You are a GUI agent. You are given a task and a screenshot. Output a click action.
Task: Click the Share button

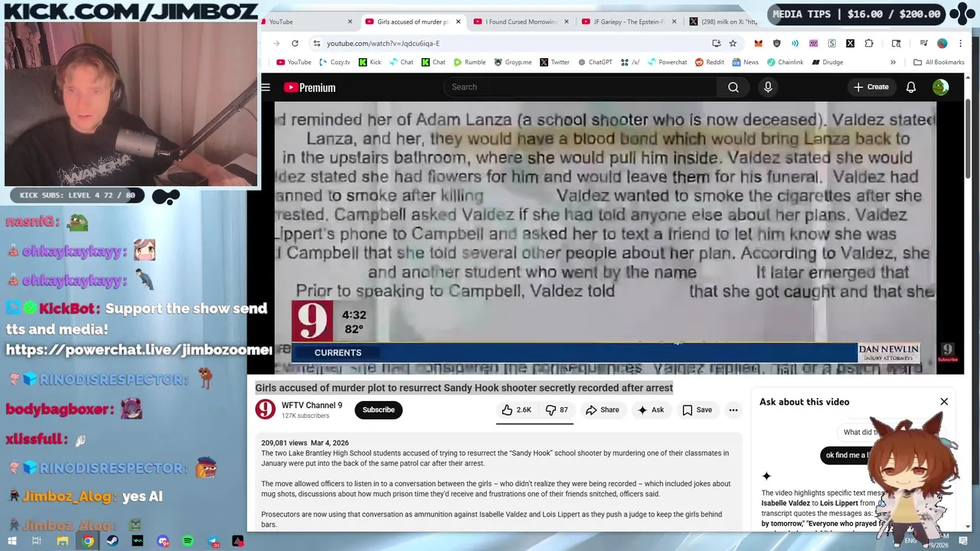click(603, 410)
